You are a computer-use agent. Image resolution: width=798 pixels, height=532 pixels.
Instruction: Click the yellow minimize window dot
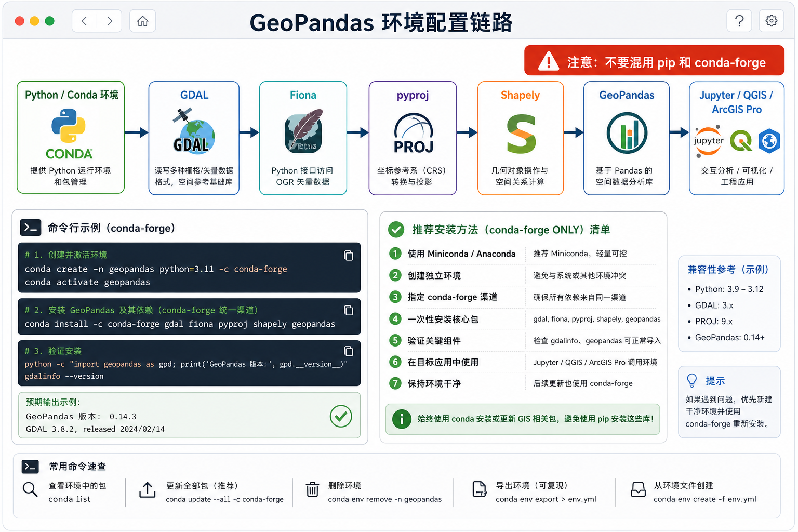point(34,21)
